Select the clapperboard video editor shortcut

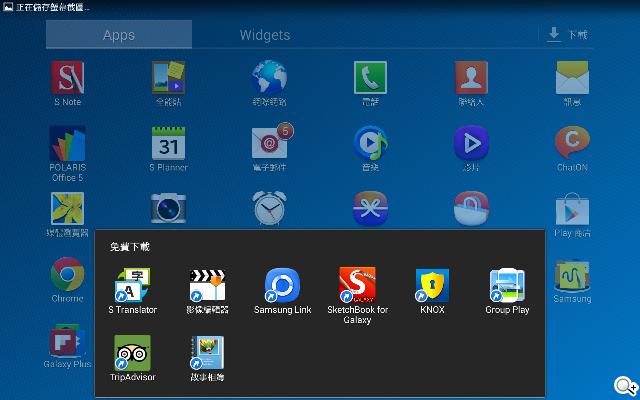pyautogui.click(x=207, y=285)
